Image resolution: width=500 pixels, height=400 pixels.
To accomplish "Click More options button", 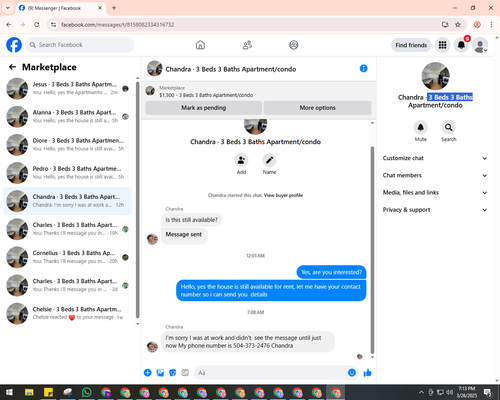I will [x=317, y=108].
